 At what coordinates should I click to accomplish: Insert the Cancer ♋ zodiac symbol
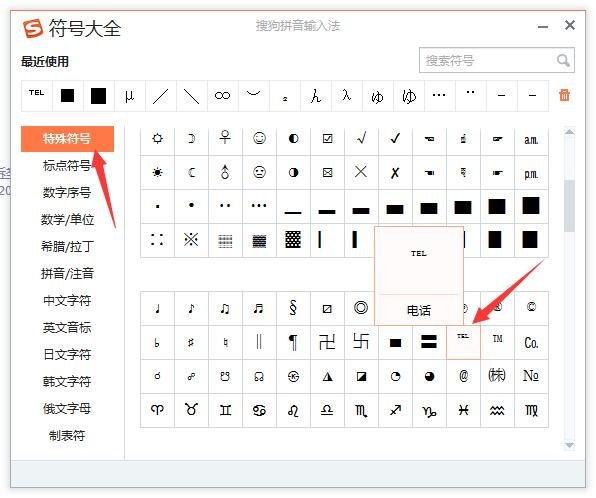pos(259,410)
